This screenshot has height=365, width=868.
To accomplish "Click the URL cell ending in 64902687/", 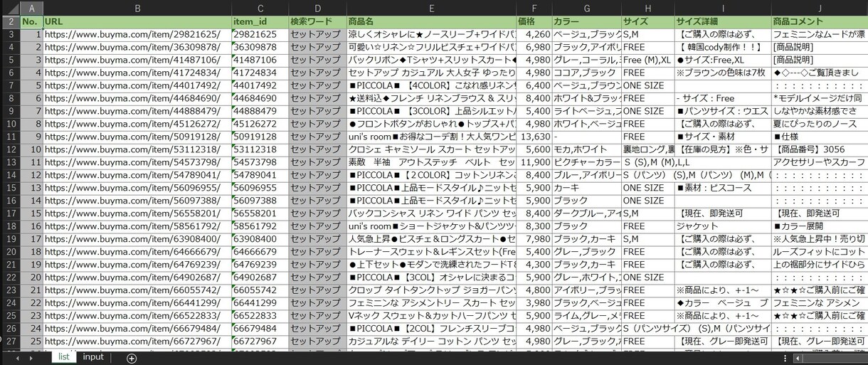I will (x=137, y=277).
